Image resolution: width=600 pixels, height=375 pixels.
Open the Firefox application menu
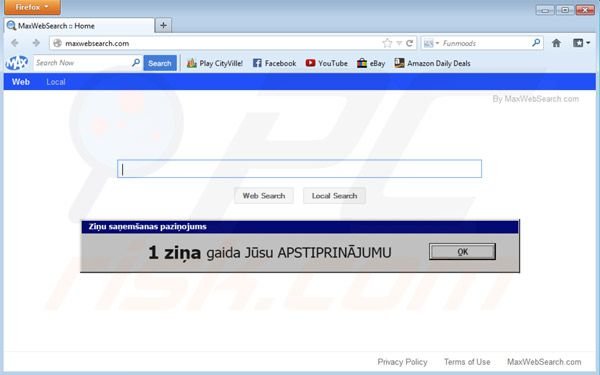pos(33,7)
